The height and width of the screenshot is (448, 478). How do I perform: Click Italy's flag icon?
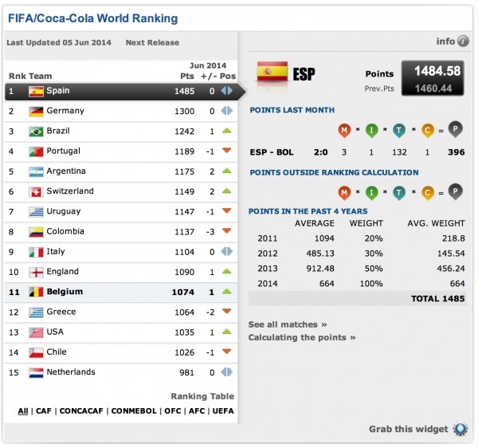click(x=36, y=252)
